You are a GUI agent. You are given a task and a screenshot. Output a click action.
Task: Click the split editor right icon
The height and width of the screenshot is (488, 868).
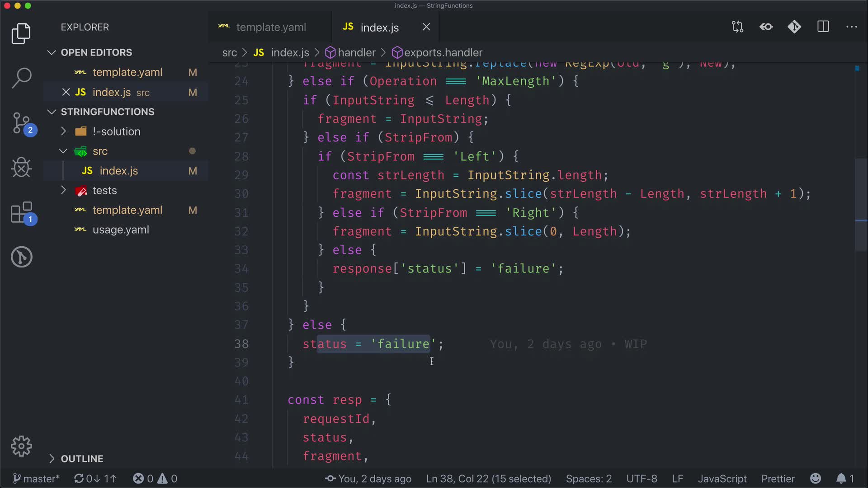823,27
